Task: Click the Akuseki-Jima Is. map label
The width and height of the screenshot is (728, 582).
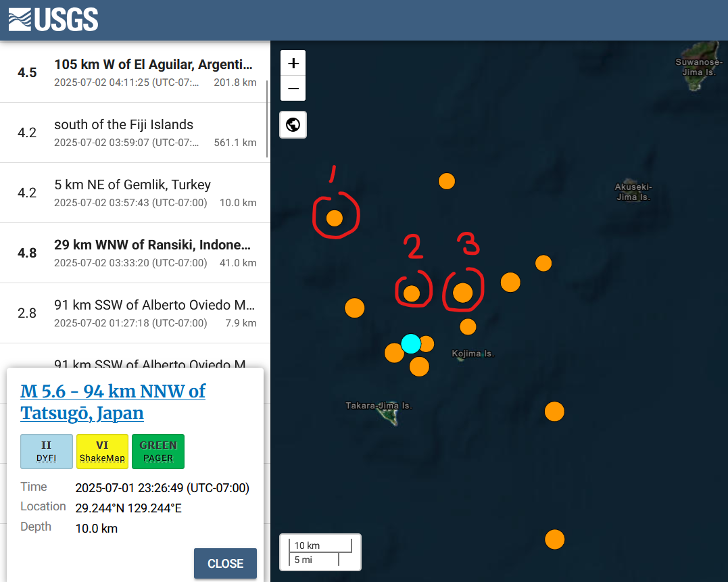Action: pyautogui.click(x=633, y=192)
